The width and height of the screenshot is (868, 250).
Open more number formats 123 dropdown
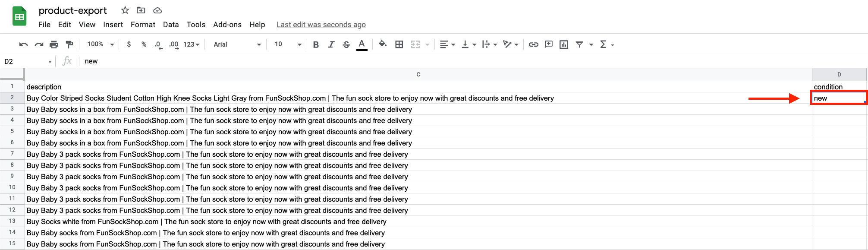[192, 44]
